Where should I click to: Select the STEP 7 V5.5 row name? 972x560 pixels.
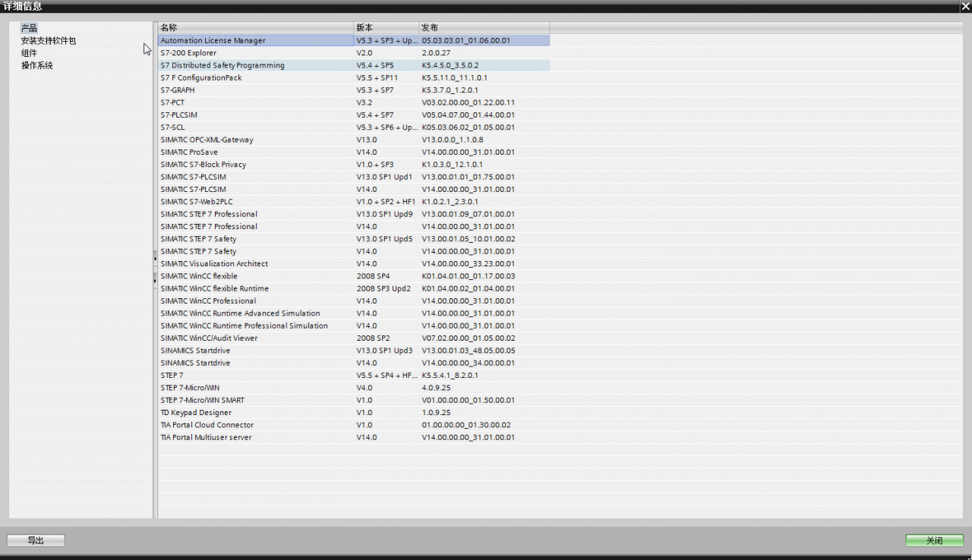(x=172, y=375)
